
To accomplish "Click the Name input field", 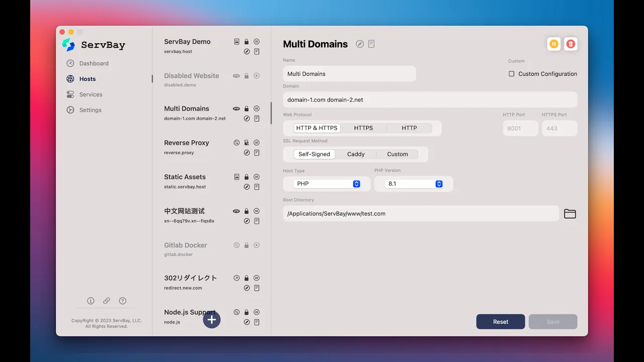I will pyautogui.click(x=350, y=74).
